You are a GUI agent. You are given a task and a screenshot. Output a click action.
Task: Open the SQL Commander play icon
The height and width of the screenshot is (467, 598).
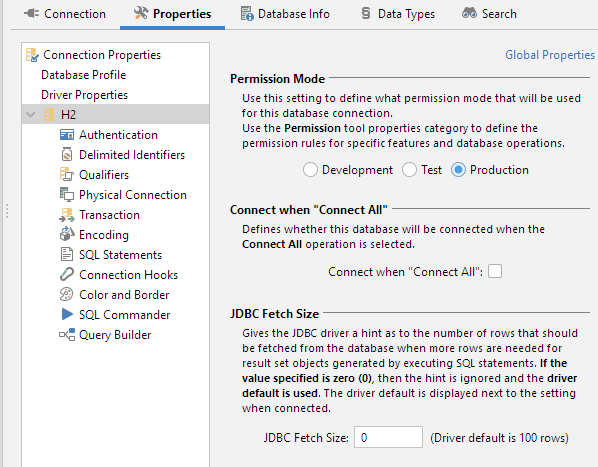(67, 315)
